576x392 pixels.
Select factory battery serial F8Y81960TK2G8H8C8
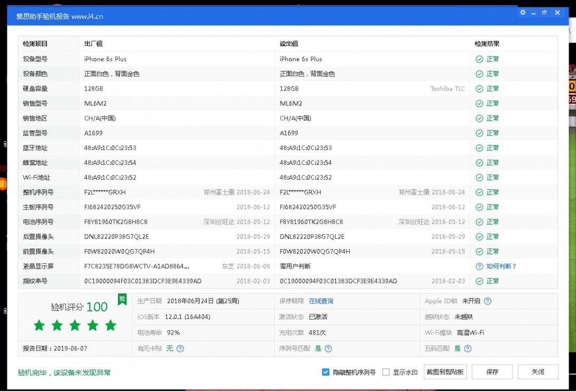[x=116, y=222]
